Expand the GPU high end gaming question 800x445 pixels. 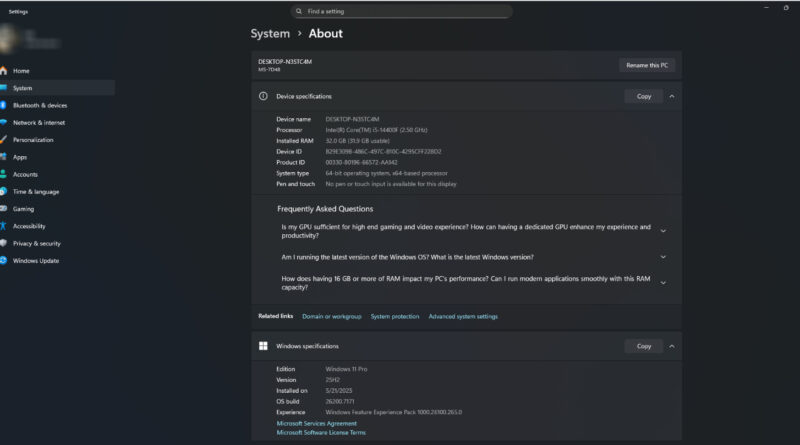tap(663, 231)
